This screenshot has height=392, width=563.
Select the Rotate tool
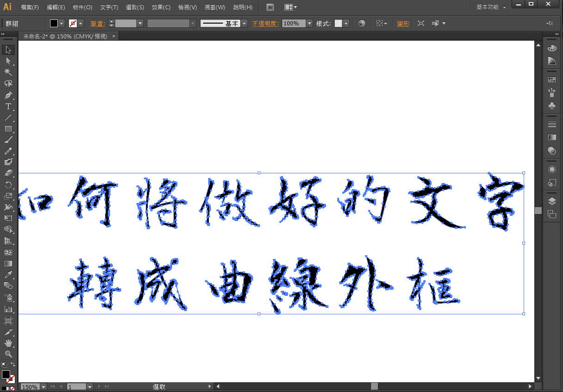click(8, 185)
